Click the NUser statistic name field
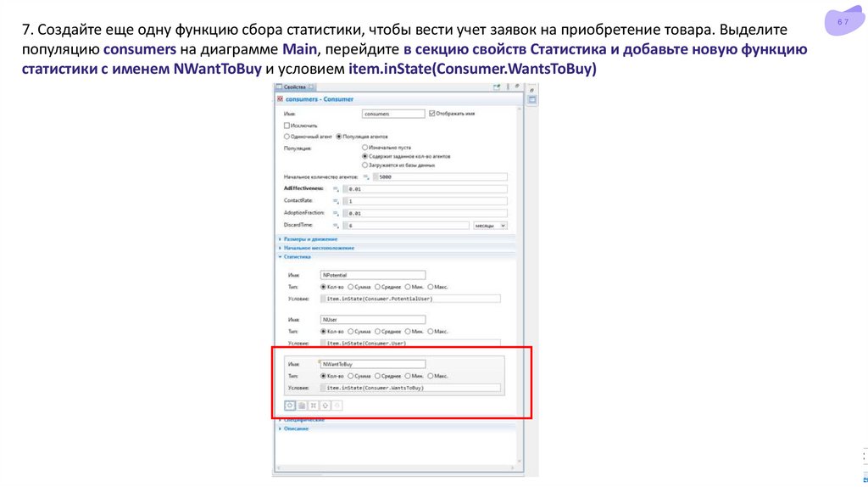 [x=373, y=320]
